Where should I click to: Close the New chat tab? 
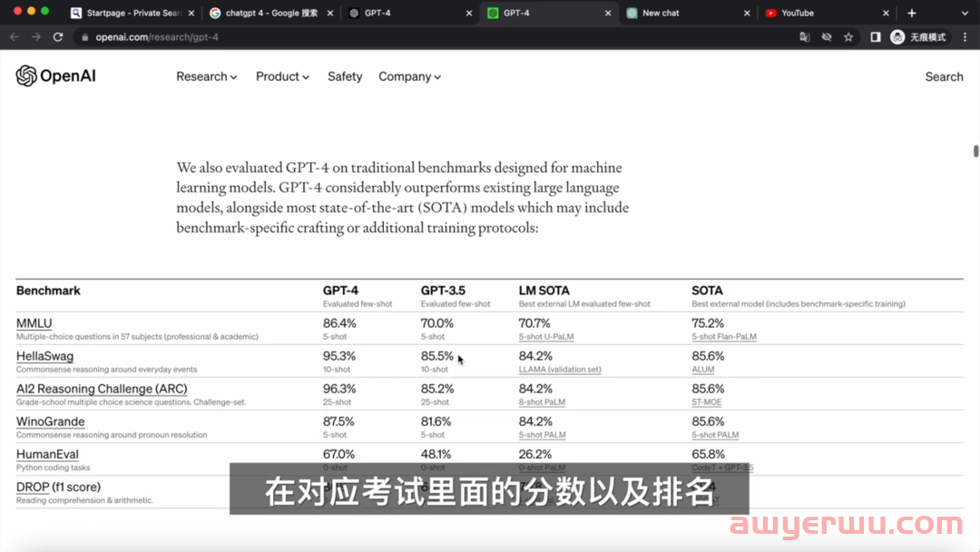click(x=746, y=13)
